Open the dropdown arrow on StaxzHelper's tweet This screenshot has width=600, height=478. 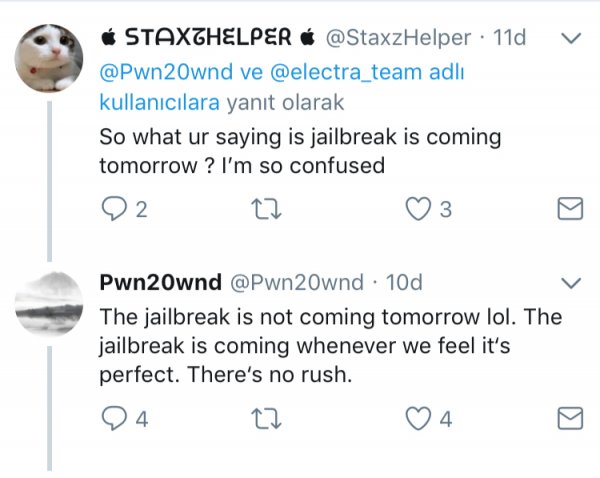pos(571,39)
